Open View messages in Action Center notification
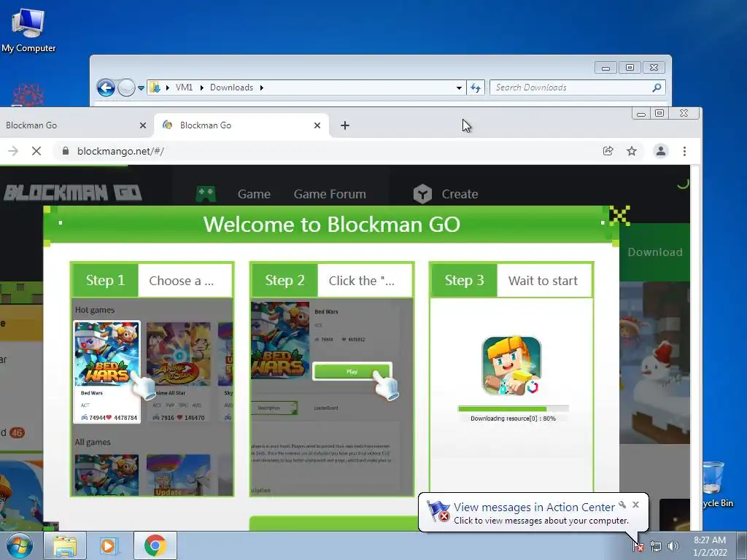 click(534, 507)
